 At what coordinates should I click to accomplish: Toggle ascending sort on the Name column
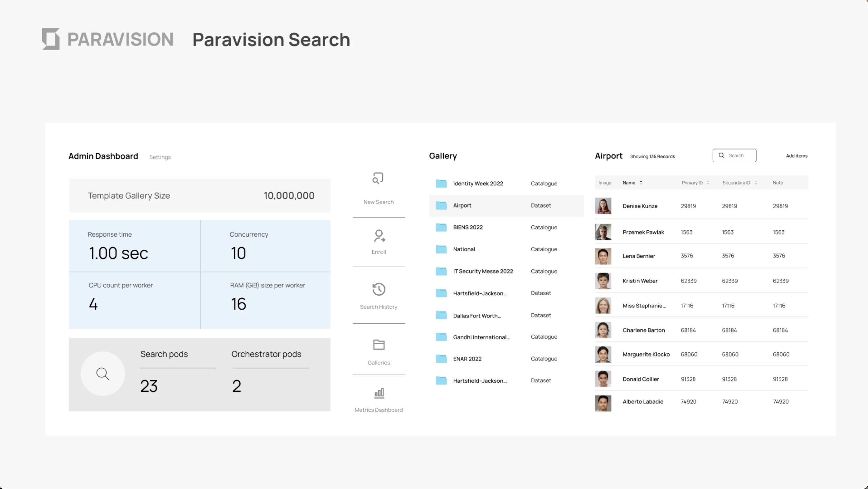click(x=641, y=182)
